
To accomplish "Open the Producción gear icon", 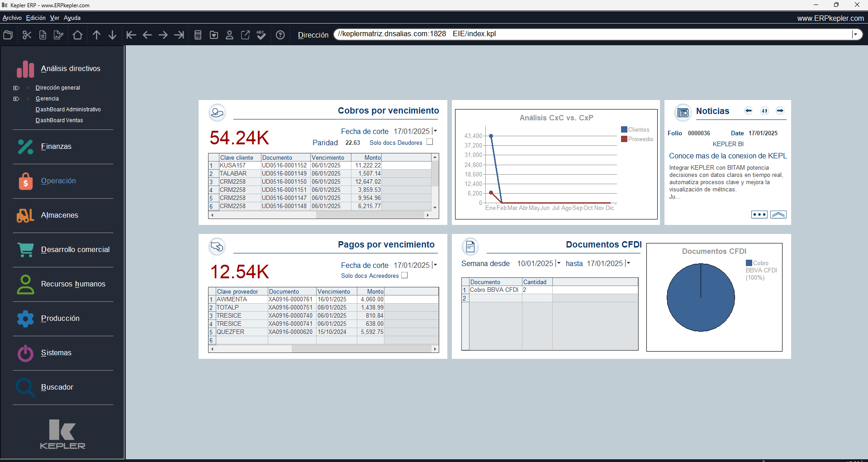I will (25, 319).
